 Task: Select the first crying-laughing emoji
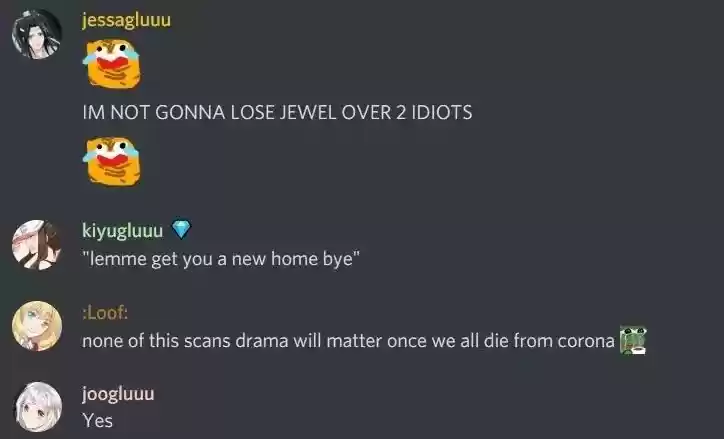pos(112,64)
